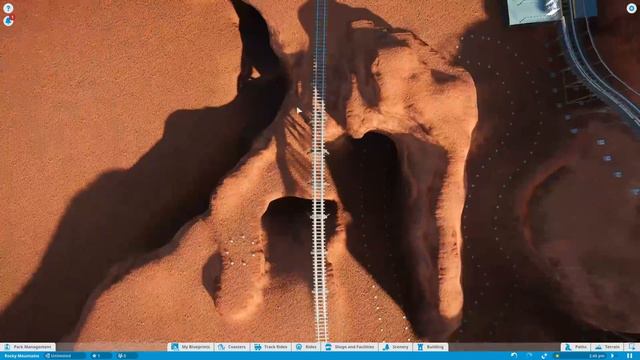Click the partially visible tab after Terrain
640x360 pixels.
[632, 347]
